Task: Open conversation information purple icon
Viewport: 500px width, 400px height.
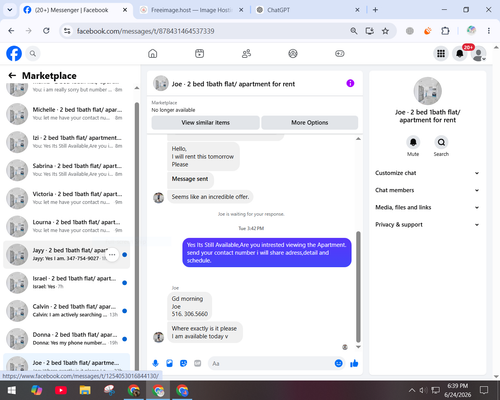Action: (x=350, y=83)
